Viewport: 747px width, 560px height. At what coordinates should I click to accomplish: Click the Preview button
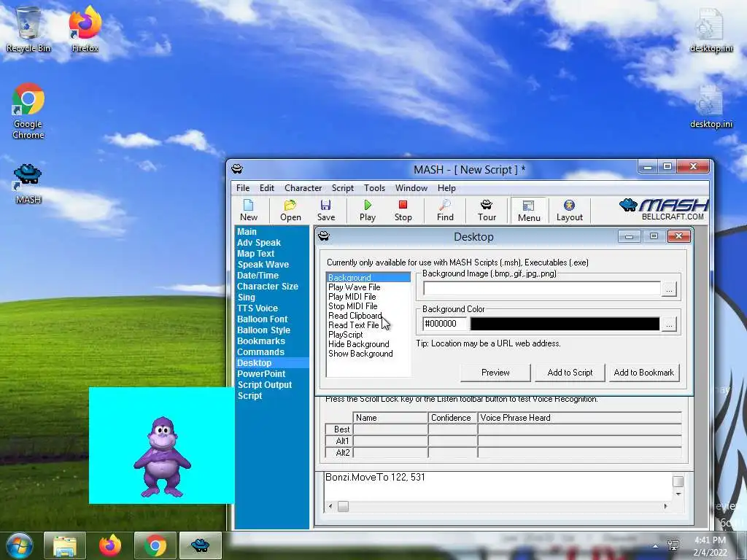pos(495,373)
